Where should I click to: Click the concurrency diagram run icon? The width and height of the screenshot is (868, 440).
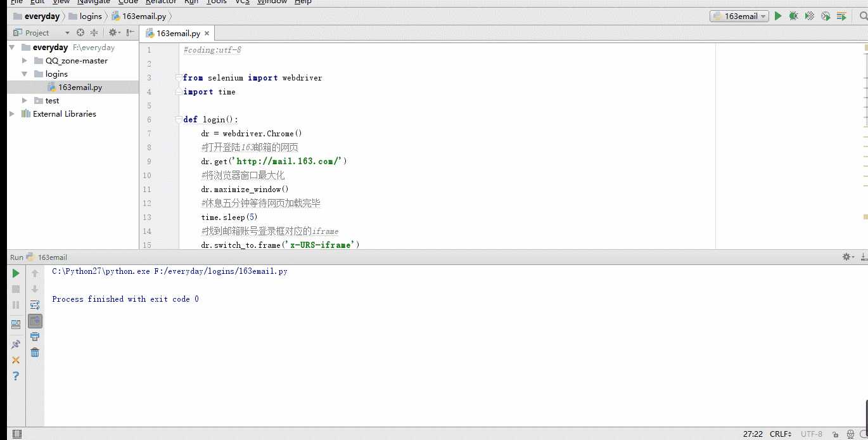coord(841,16)
